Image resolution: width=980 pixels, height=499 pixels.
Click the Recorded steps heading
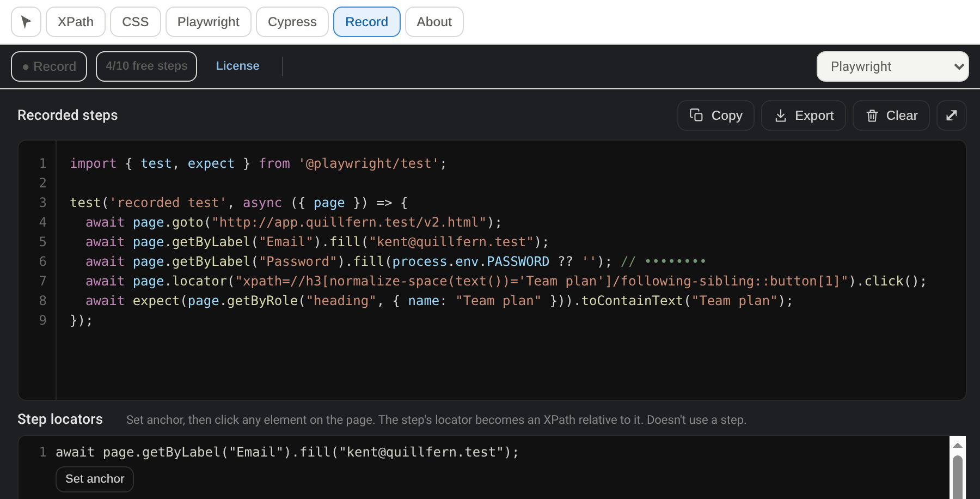tap(68, 115)
